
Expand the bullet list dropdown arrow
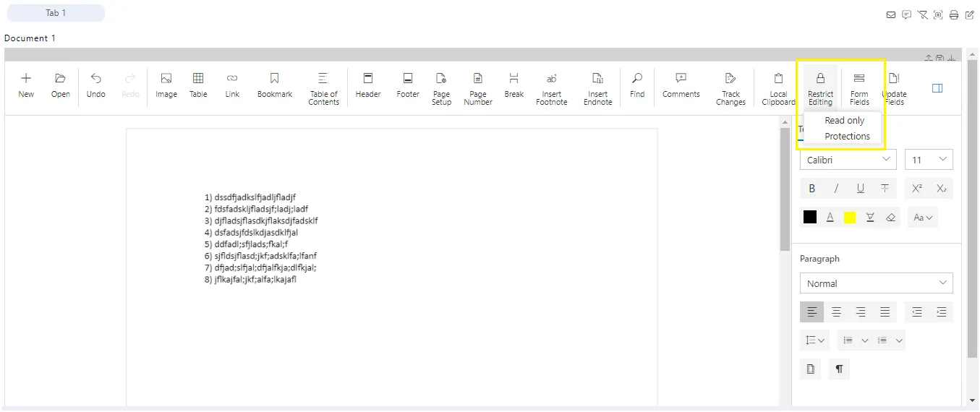[864, 340]
